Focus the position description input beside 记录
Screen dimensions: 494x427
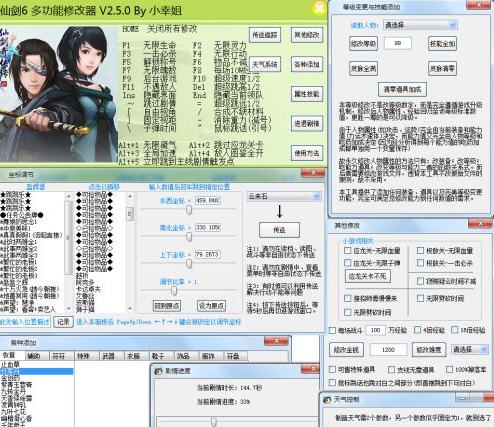point(25,322)
